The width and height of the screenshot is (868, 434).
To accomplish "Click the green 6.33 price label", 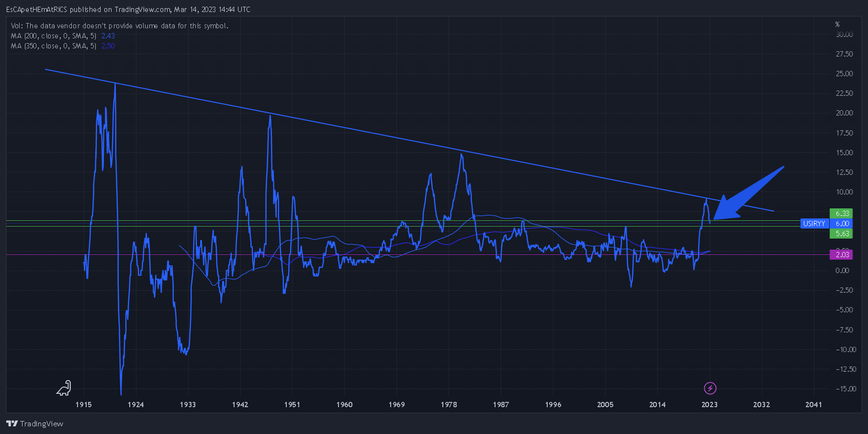I will pos(842,213).
